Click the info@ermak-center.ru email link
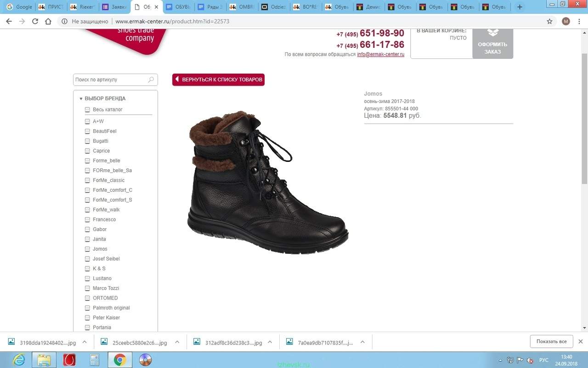Image resolution: width=588 pixels, height=368 pixels. (381, 54)
